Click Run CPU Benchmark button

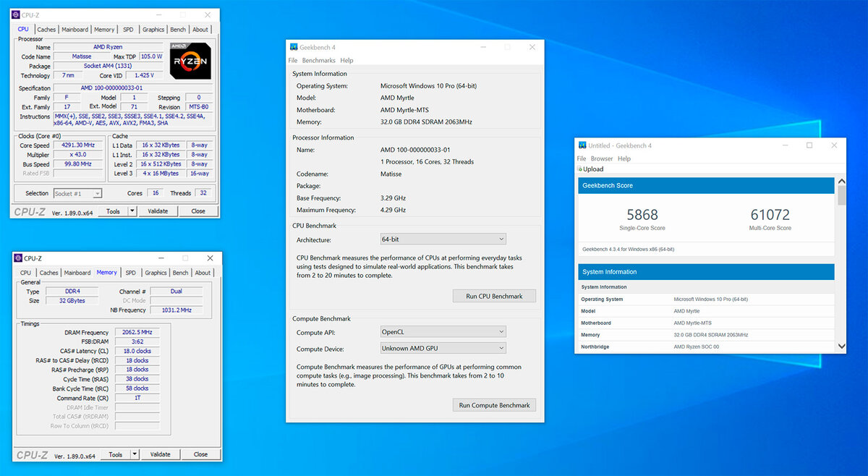coord(494,296)
